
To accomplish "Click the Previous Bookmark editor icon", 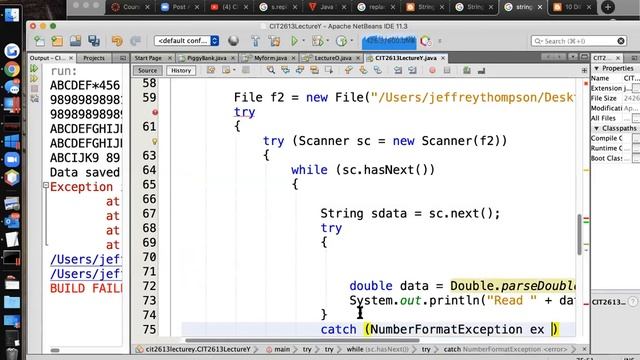I will [x=349, y=71].
